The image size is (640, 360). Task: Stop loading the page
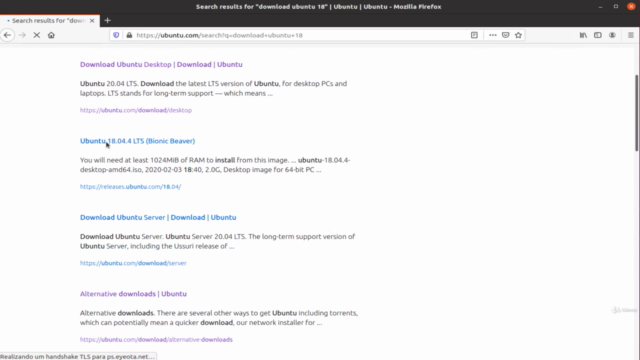tap(37, 35)
